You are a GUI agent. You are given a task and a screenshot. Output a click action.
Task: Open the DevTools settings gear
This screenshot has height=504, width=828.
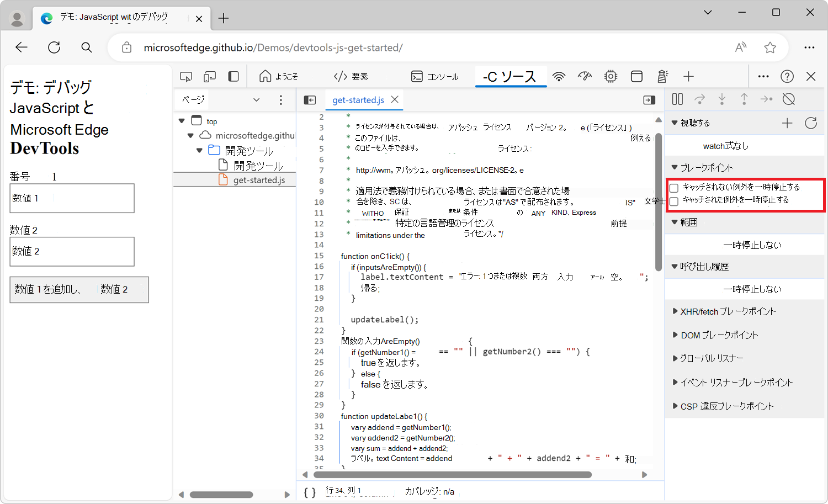[611, 76]
